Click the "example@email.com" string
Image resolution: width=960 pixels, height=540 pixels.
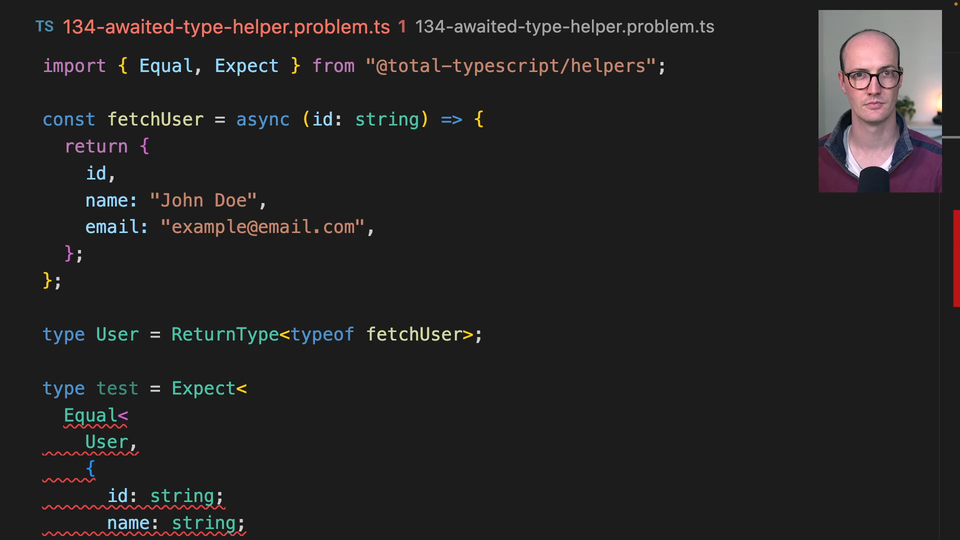point(262,227)
